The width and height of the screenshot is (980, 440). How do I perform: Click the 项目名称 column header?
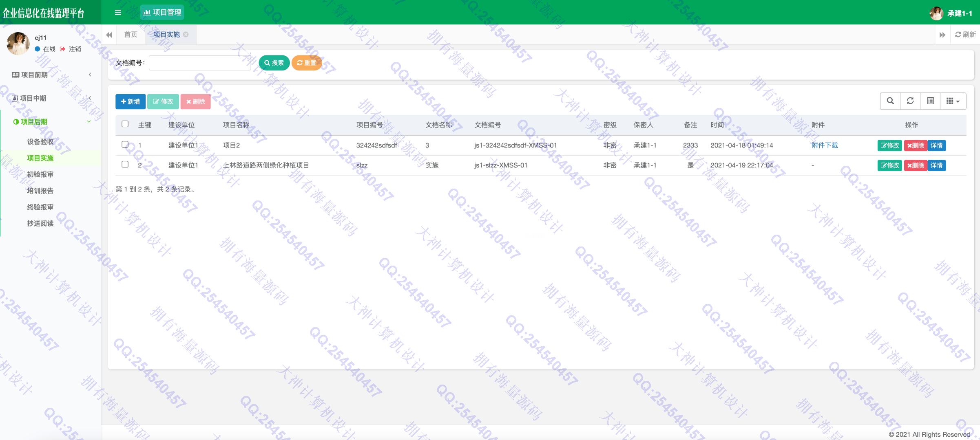(236, 125)
